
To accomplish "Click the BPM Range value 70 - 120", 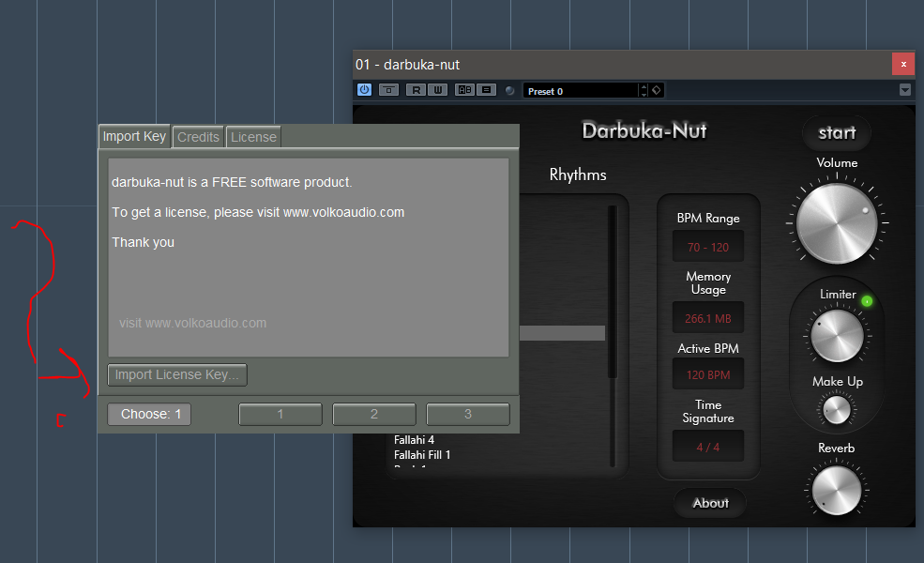I will point(707,247).
